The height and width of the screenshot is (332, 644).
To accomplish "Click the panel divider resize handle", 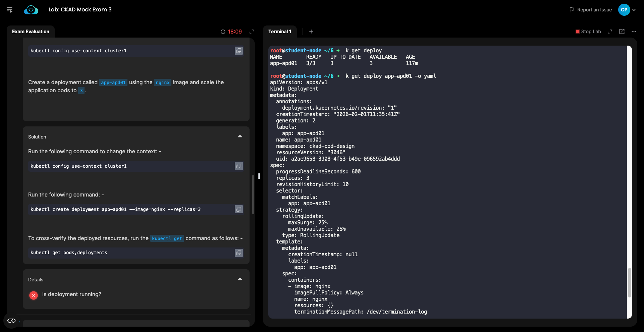I will pyautogui.click(x=259, y=176).
